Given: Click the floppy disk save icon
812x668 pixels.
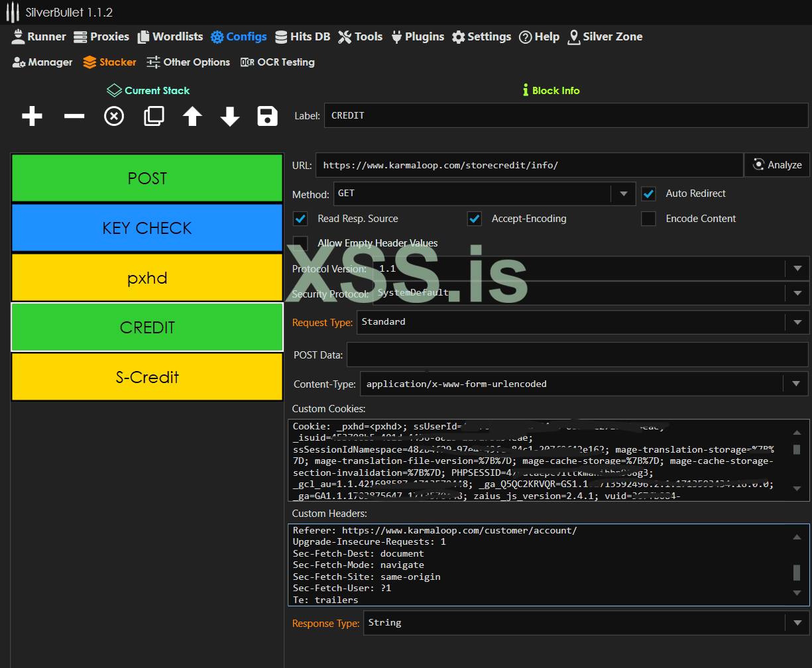Looking at the screenshot, I should click(x=267, y=117).
